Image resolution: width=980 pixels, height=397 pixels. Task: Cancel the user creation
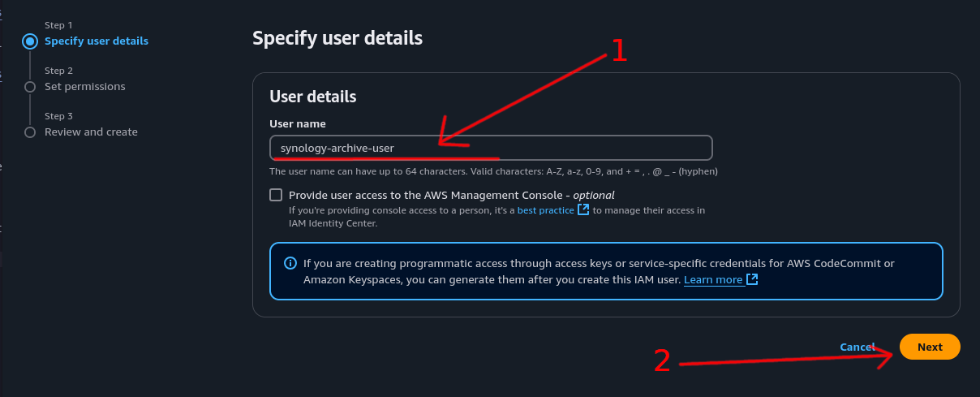click(857, 347)
